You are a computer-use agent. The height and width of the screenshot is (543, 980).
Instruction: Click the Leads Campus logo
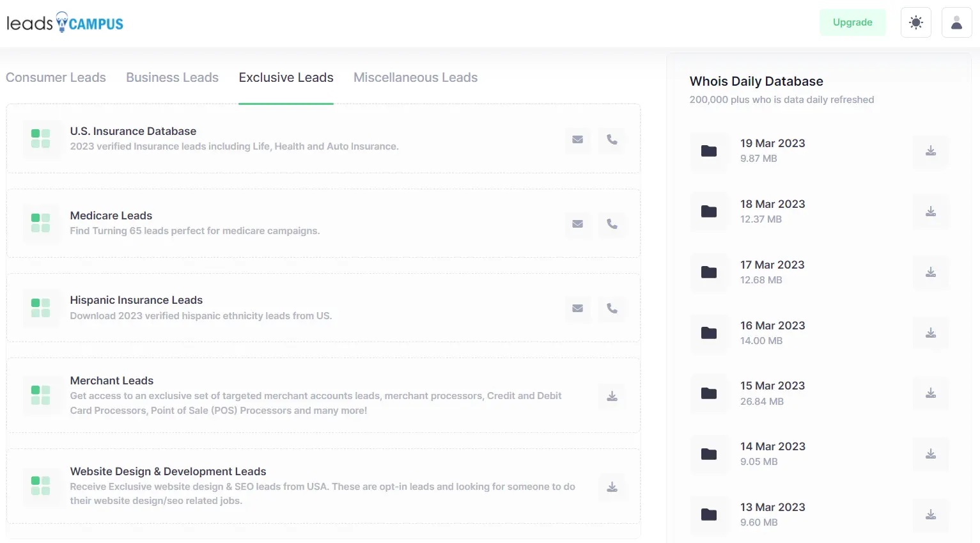click(x=65, y=23)
